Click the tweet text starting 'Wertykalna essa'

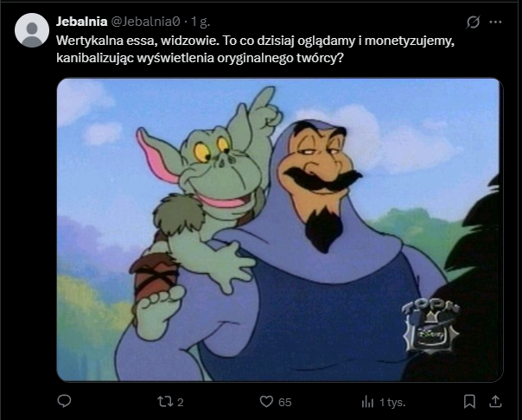pyautogui.click(x=255, y=49)
